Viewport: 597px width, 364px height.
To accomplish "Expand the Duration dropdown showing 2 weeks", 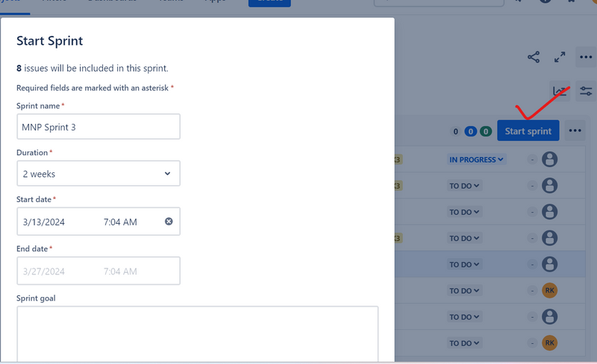I will tap(98, 174).
